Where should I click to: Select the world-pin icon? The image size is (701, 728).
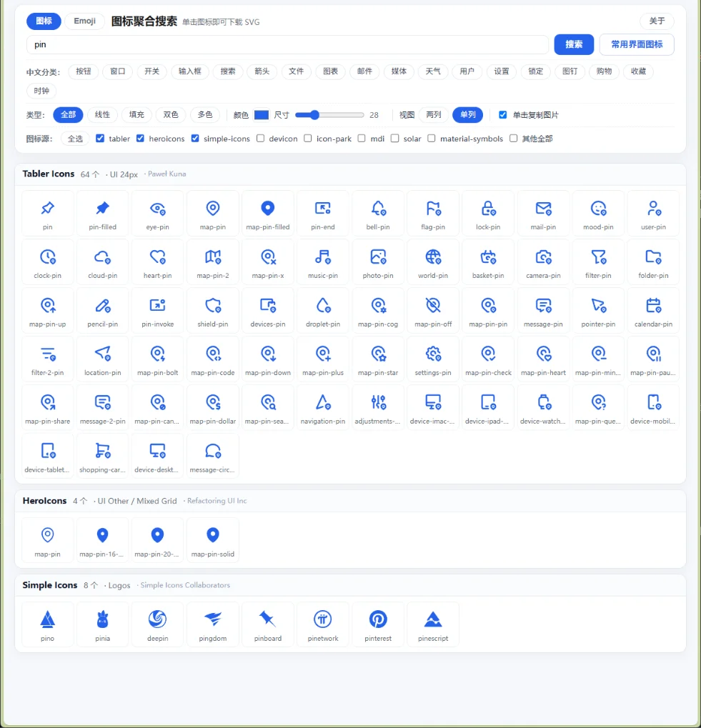[433, 262]
